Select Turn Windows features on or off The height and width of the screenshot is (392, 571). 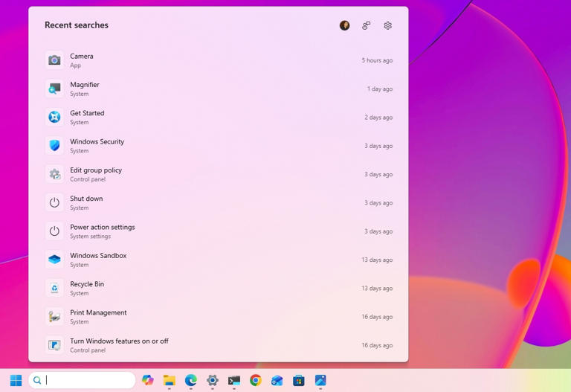[119, 341]
